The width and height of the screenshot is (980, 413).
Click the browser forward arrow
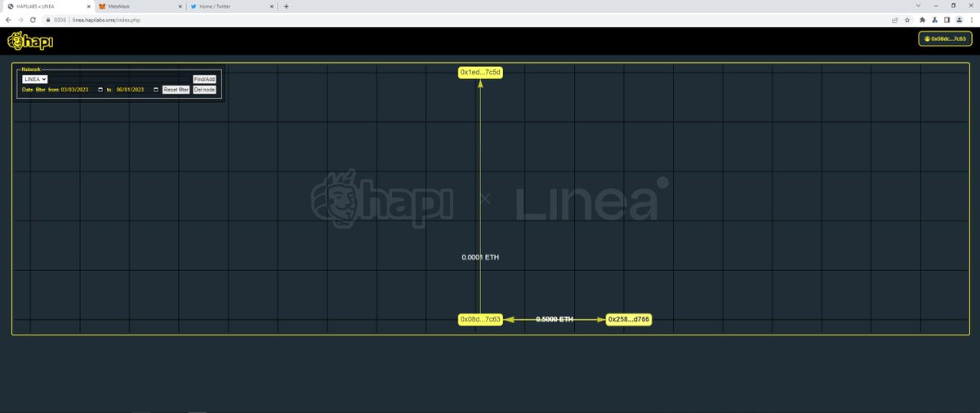coord(20,20)
